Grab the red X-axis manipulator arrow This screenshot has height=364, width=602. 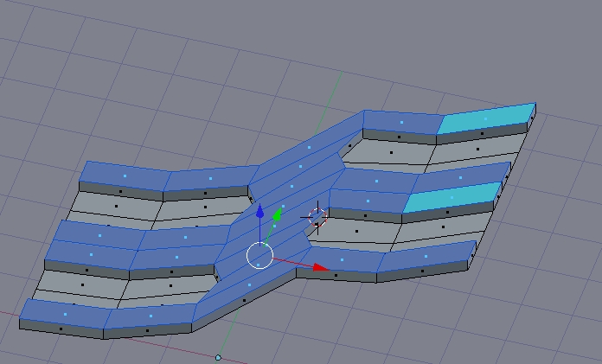tap(320, 267)
